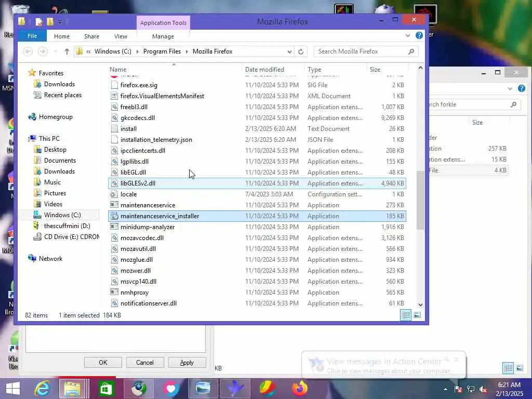This screenshot has height=399, width=532.
Task: Click vertical scrollbar thumb in file list
Action: click(x=420, y=200)
